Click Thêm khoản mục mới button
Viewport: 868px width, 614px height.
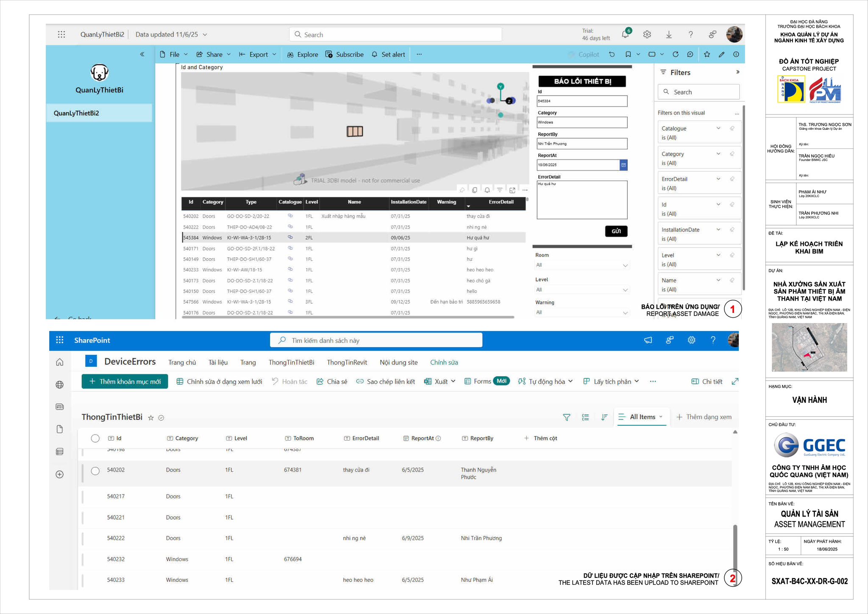point(125,382)
